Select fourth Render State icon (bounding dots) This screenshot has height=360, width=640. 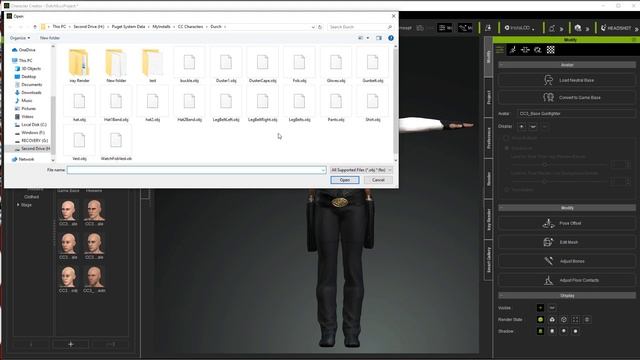point(576,320)
